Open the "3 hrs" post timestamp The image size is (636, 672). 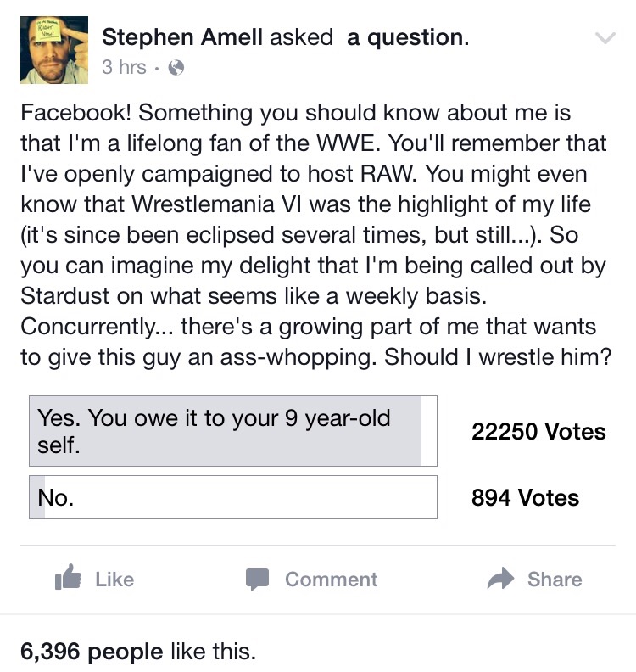(x=124, y=67)
